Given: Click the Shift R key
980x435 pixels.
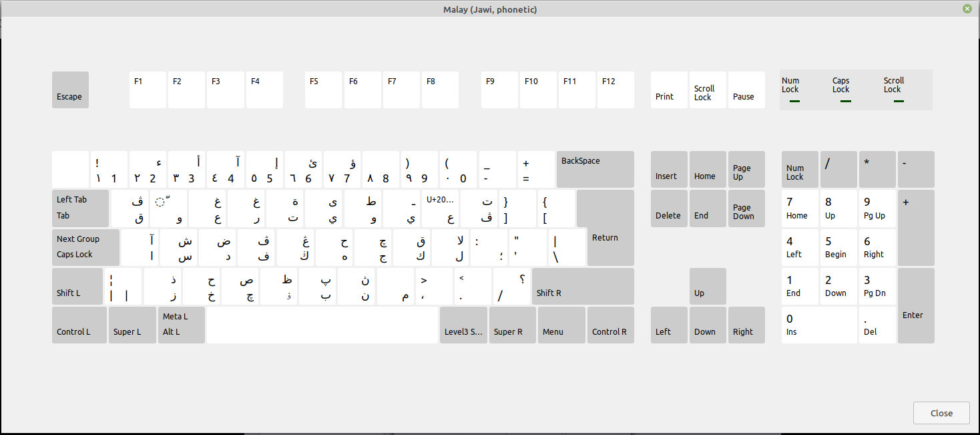Looking at the screenshot, I should [582, 286].
